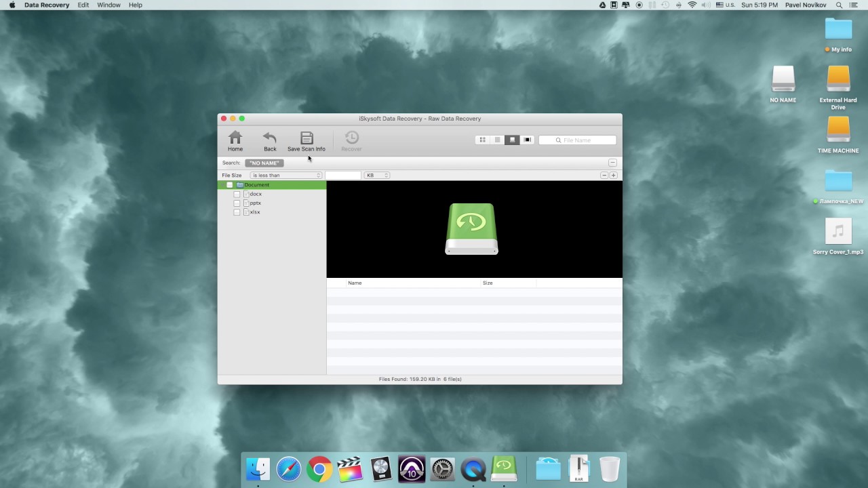This screenshot has width=868, height=488.
Task: Open the Data Recovery app menu
Action: pyautogui.click(x=47, y=5)
